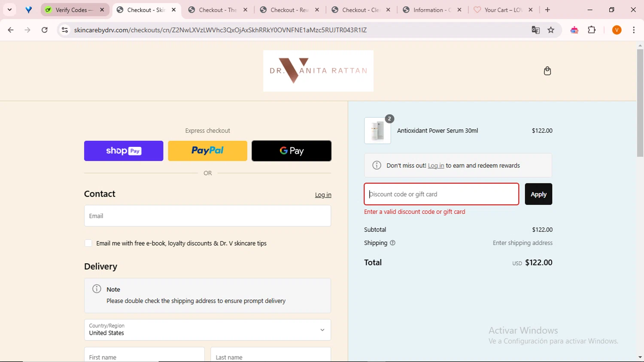Click the Express checkout label
The width and height of the screenshot is (644, 362).
tap(207, 131)
